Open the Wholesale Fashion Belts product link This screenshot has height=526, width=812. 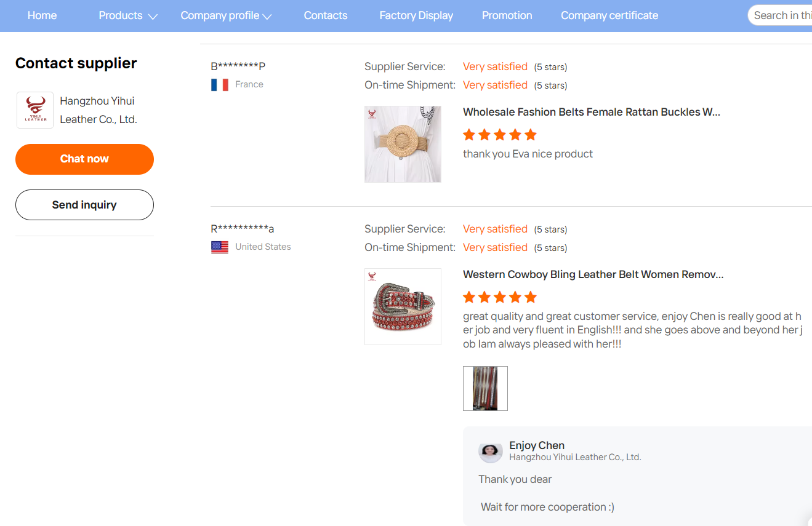[x=592, y=112]
